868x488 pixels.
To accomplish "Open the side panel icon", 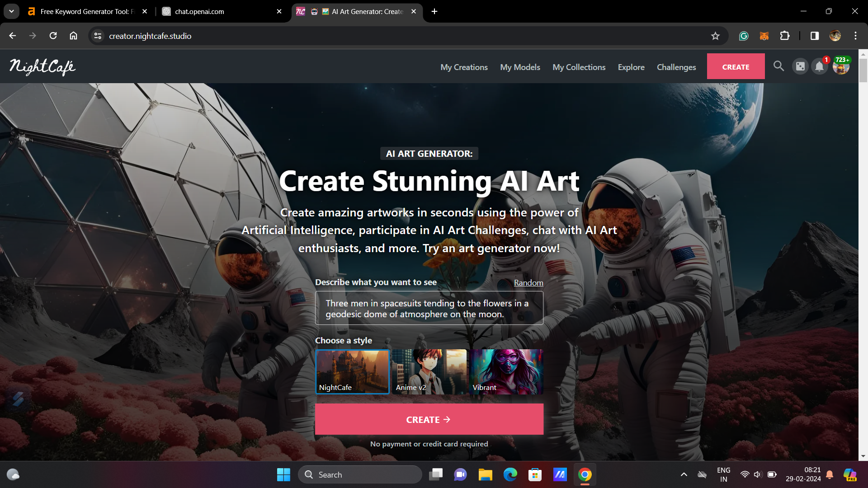I will point(815,36).
